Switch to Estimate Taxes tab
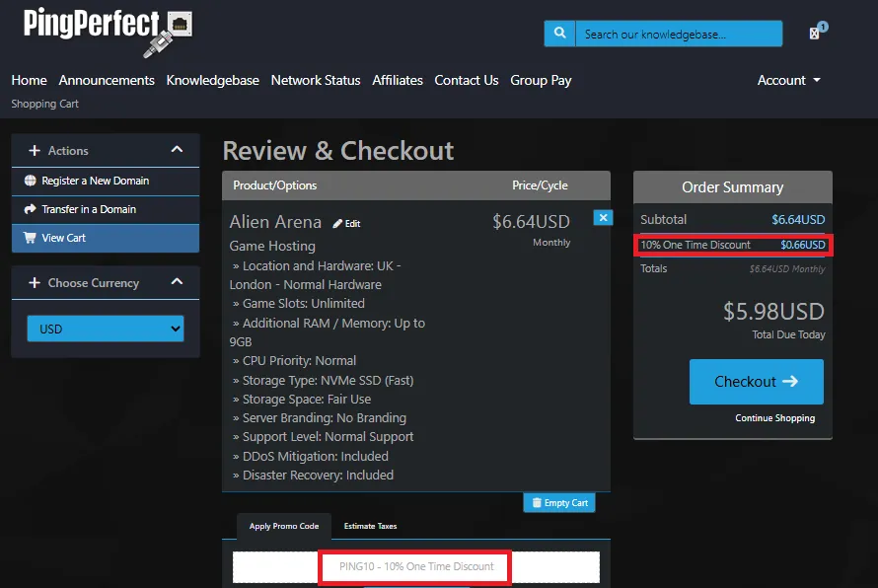 tap(370, 526)
